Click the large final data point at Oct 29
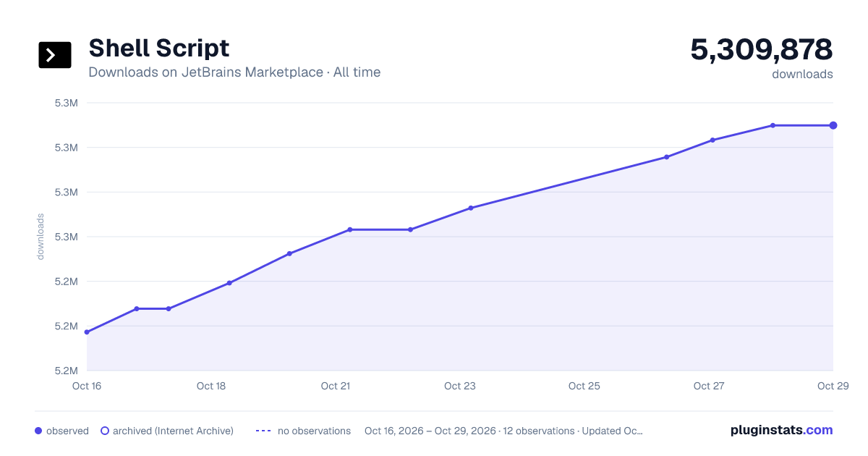 pyautogui.click(x=833, y=125)
